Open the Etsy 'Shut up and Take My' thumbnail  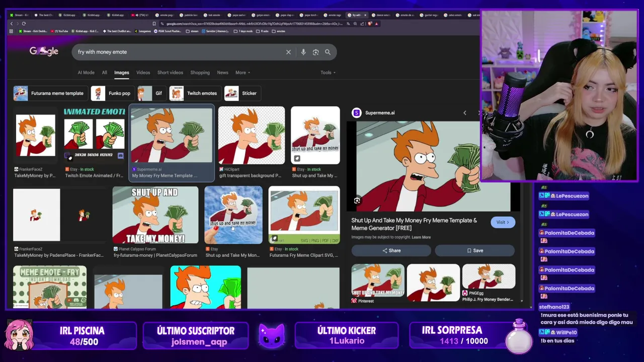pos(315,135)
